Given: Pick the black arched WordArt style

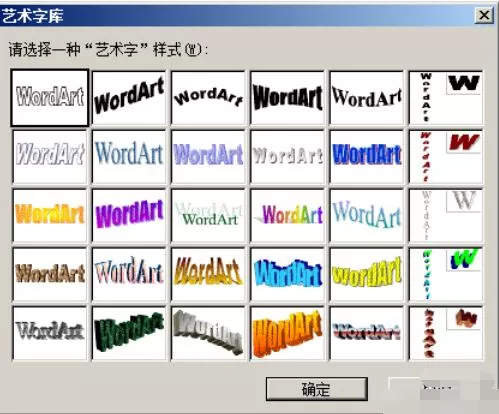Looking at the screenshot, I should (x=208, y=97).
